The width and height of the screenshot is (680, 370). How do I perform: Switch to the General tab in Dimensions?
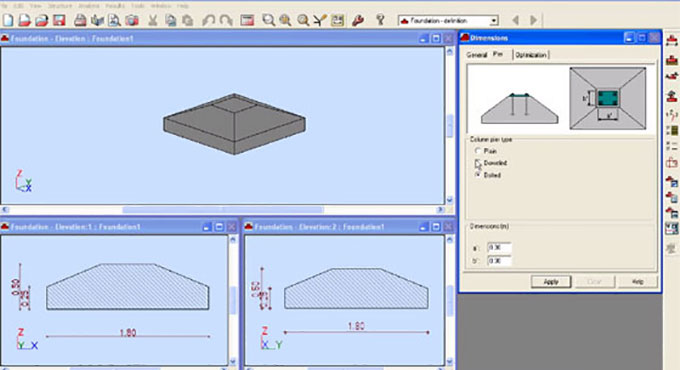tap(477, 55)
